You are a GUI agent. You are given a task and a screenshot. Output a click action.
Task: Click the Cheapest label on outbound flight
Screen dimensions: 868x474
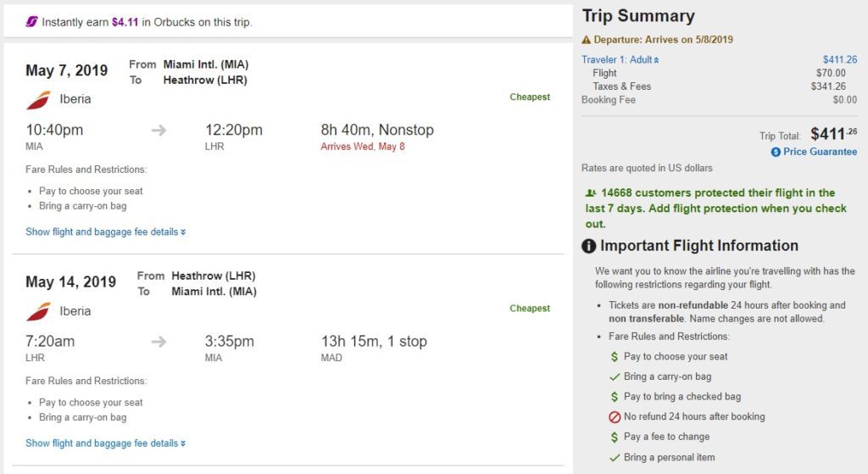[x=530, y=98]
